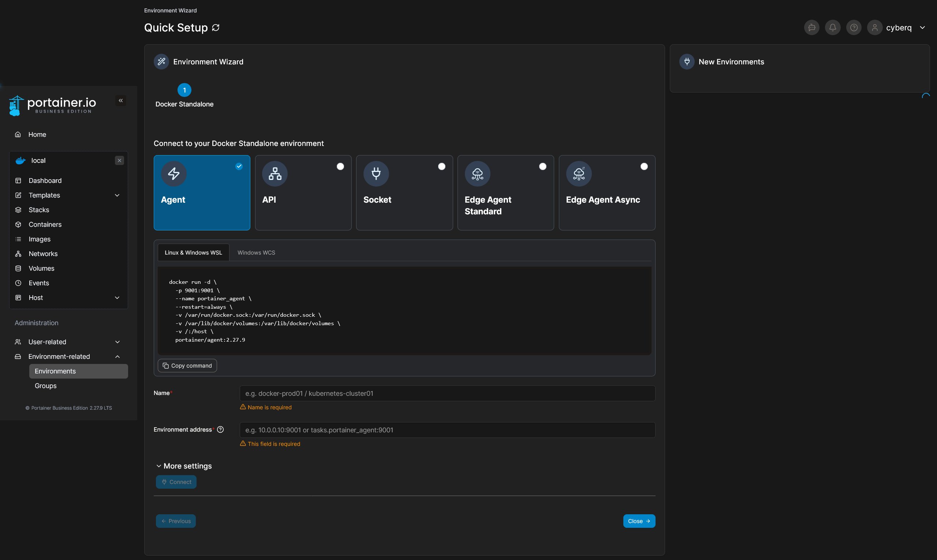Viewport: 937px width, 560px height.
Task: Switch to Linux & Windows WSL tab
Action: (193, 252)
